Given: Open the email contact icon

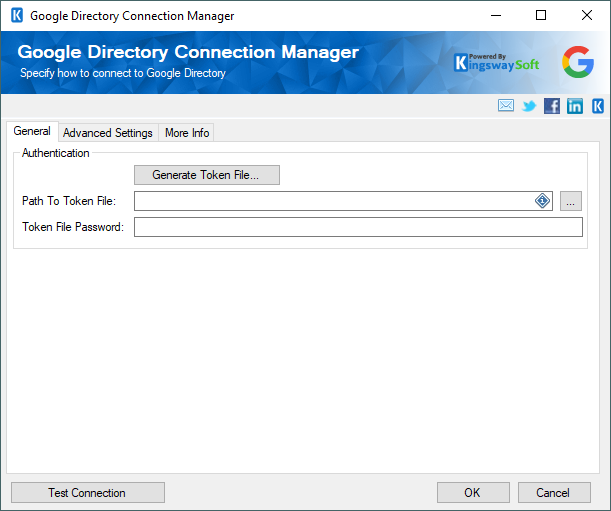Looking at the screenshot, I should tap(505, 106).
